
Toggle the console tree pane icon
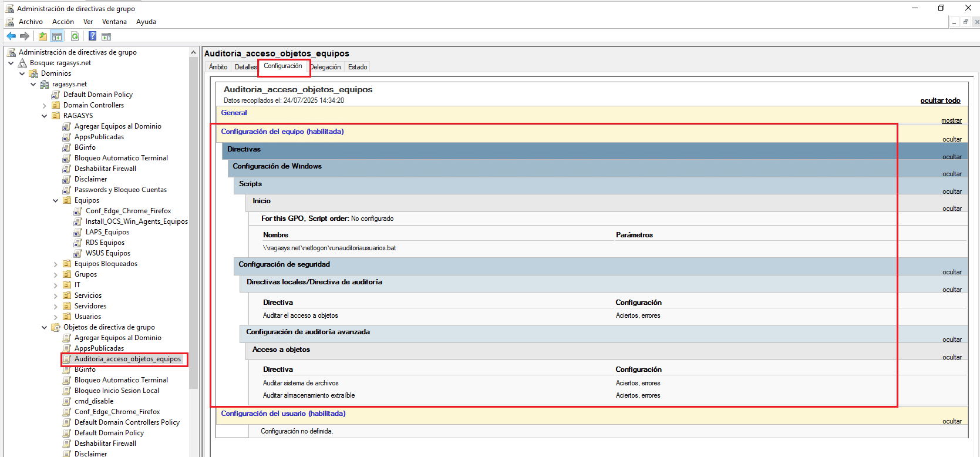(57, 36)
